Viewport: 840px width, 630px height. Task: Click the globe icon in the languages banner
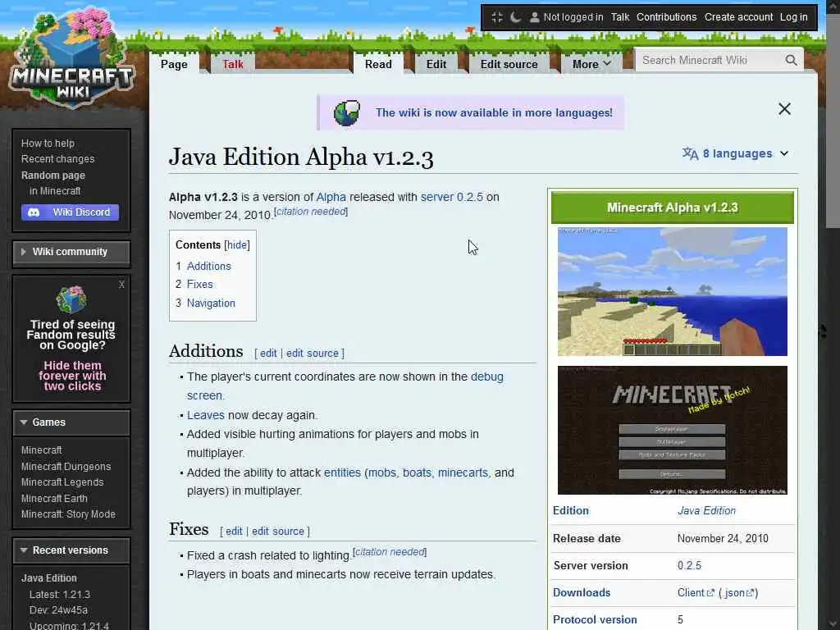click(347, 112)
